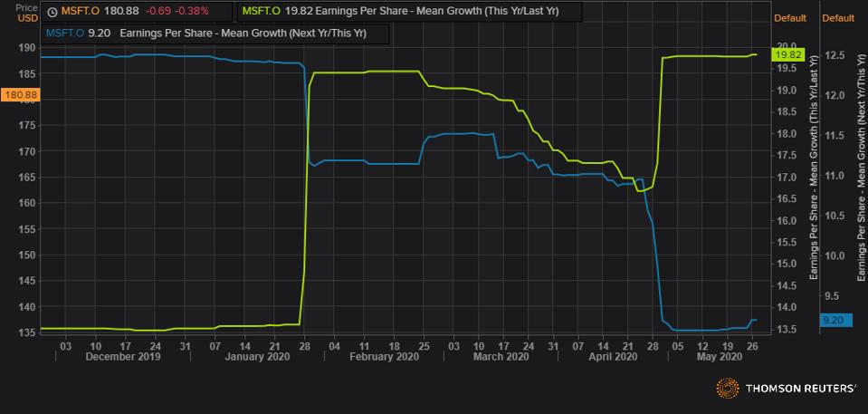Click April 2020 on the time axis
The height and width of the screenshot is (414, 868).
[615, 357]
